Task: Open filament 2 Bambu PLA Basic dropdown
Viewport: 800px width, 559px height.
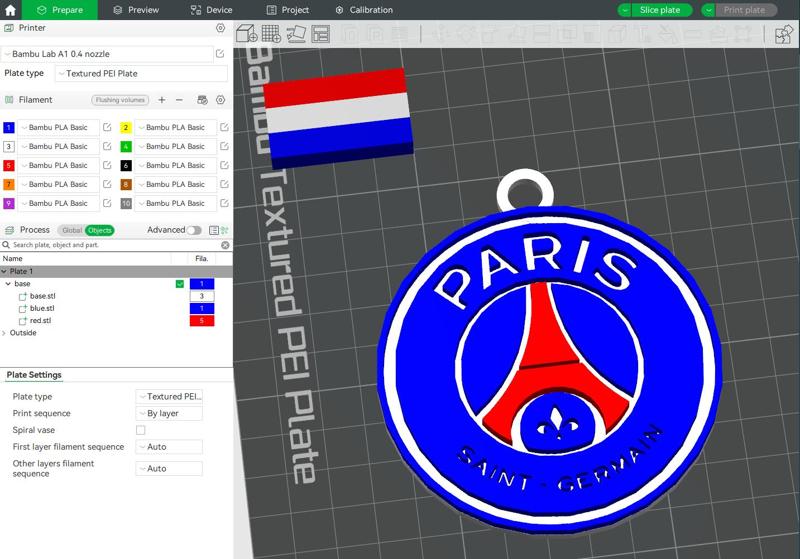Action: pyautogui.click(x=176, y=128)
